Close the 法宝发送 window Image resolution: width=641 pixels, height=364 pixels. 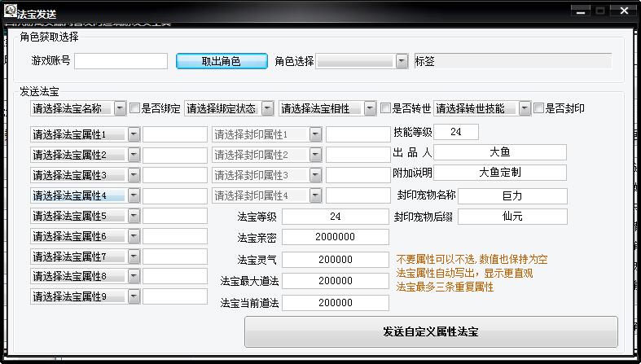pos(621,11)
